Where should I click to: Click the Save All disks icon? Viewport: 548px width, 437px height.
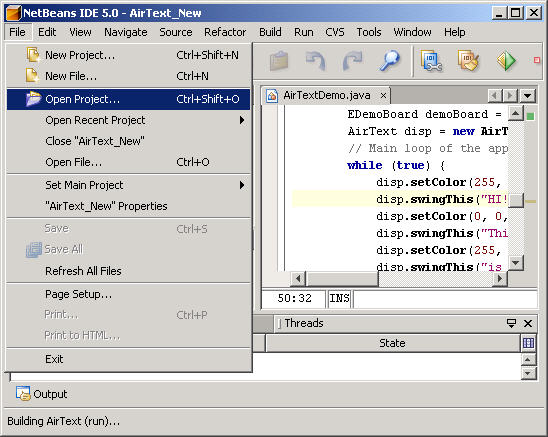tap(34, 250)
